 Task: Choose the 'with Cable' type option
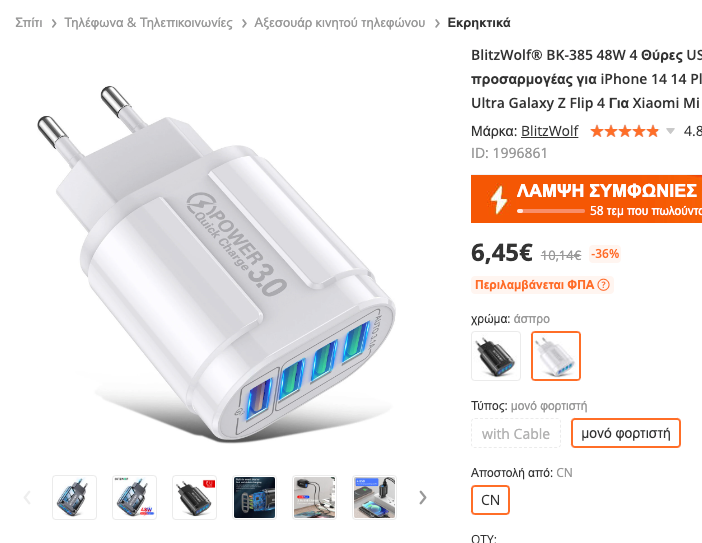click(x=516, y=433)
